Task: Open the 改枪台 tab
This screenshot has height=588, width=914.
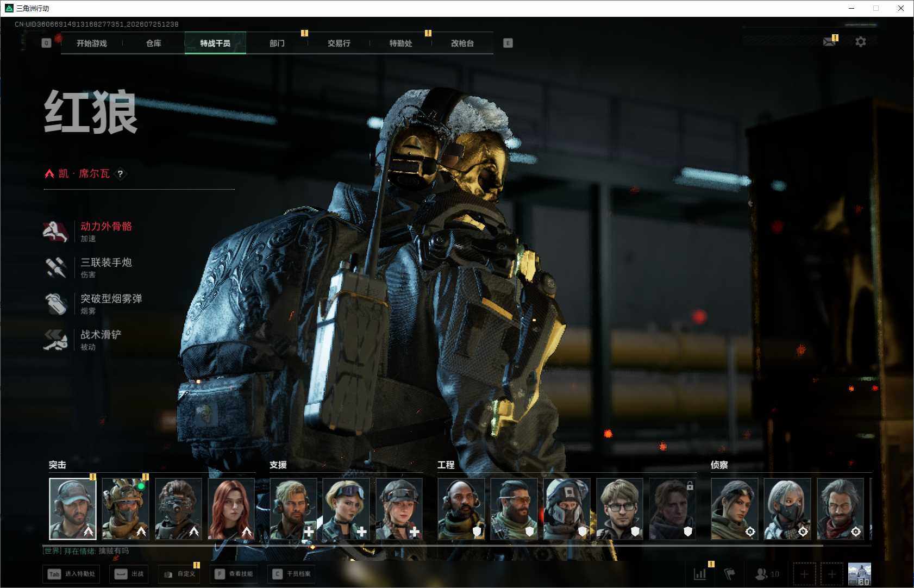Action: click(462, 43)
